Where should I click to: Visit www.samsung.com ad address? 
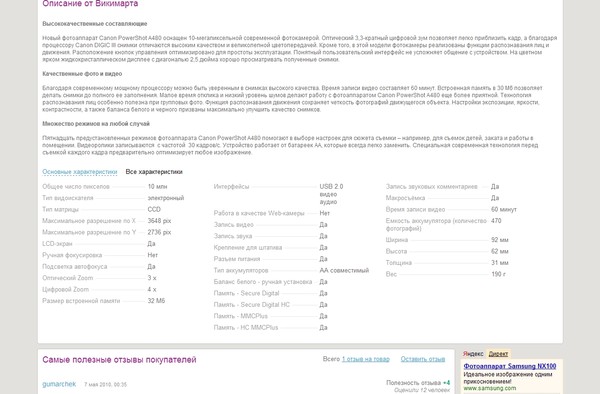pyautogui.click(x=489, y=388)
